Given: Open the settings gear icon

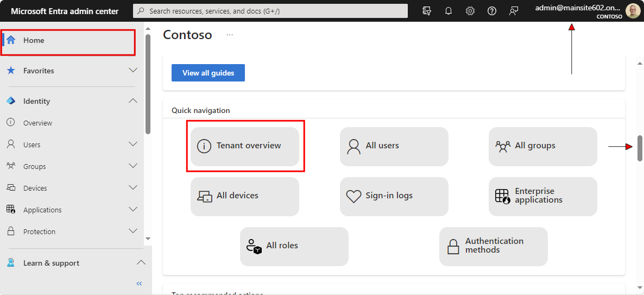Looking at the screenshot, I should pos(470,11).
